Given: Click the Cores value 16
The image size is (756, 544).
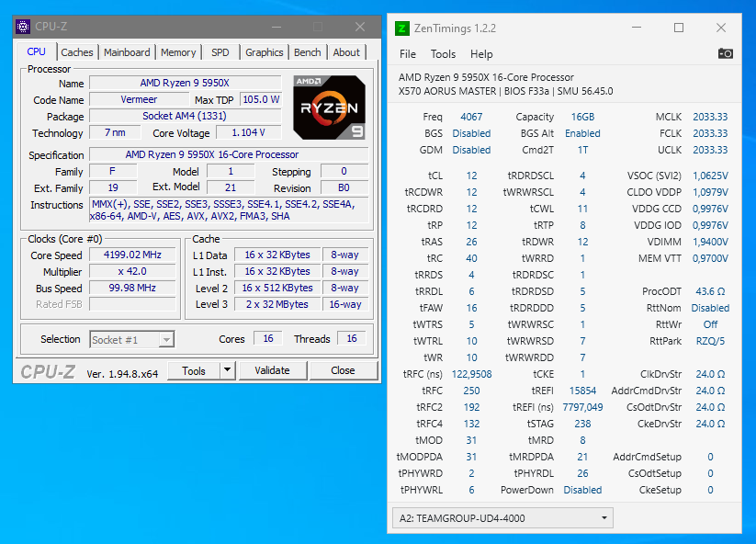Looking at the screenshot, I should [268, 338].
